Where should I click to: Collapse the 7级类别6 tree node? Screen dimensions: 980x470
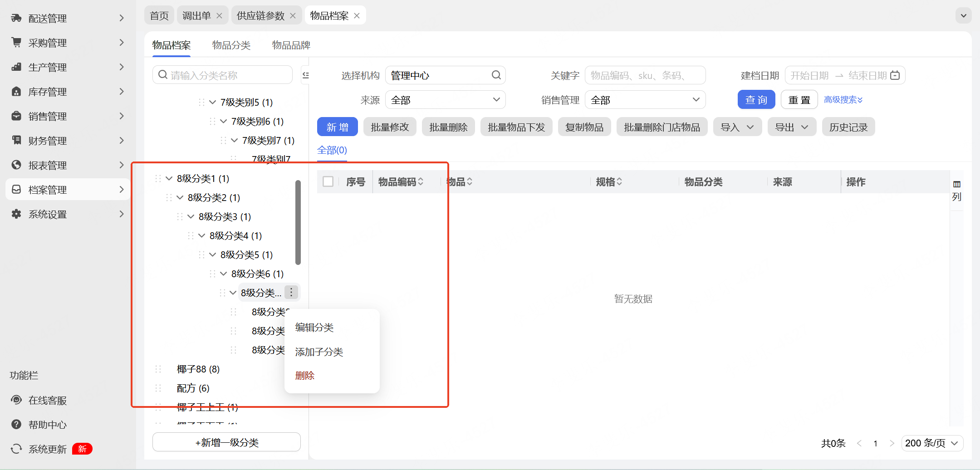[x=223, y=122]
